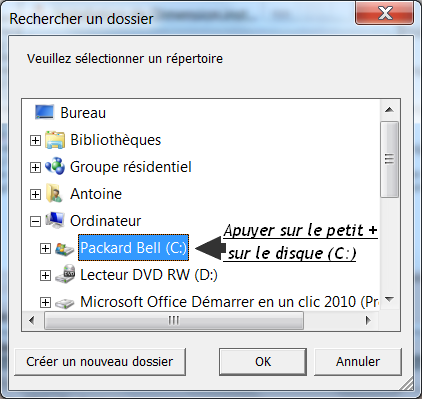Click the Groupe résidentiel network icon

(55, 166)
